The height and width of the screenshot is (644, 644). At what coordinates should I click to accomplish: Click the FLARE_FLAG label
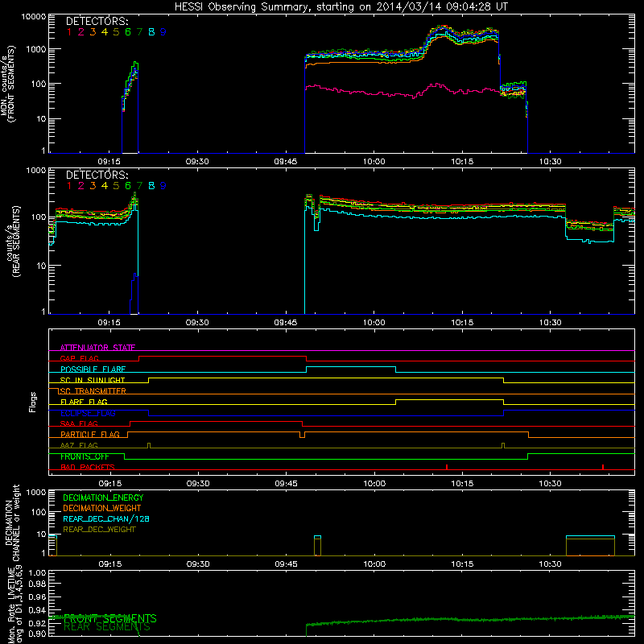tap(84, 402)
